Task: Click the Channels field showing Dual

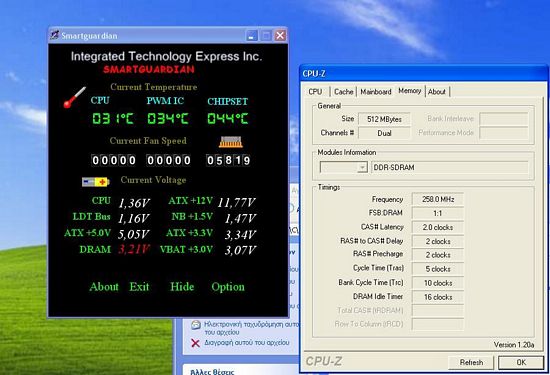Action: tap(384, 133)
